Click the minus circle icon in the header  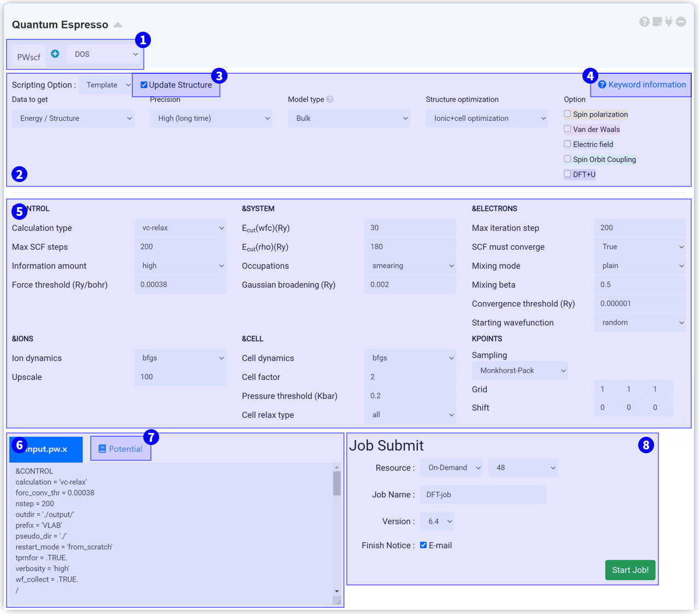[x=681, y=22]
